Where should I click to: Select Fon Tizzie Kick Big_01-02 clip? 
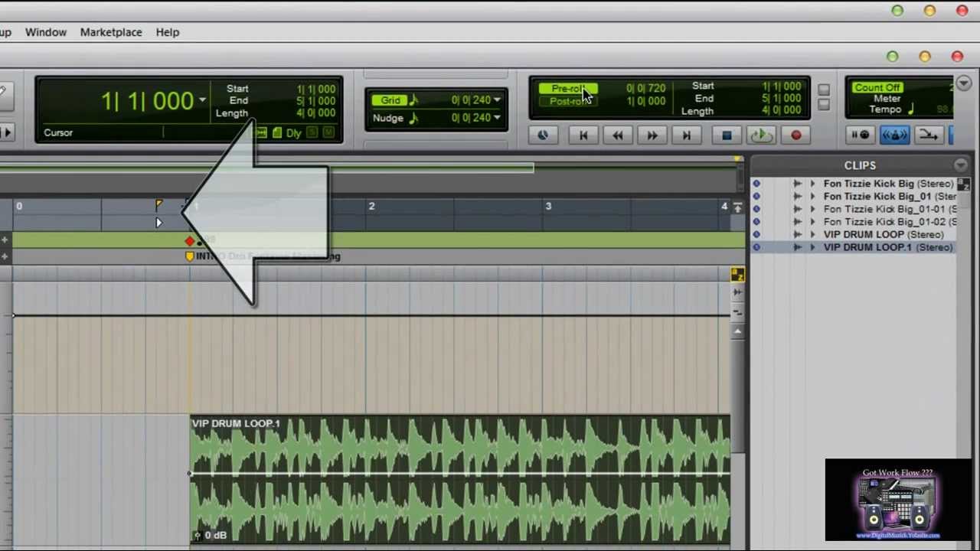(890, 222)
